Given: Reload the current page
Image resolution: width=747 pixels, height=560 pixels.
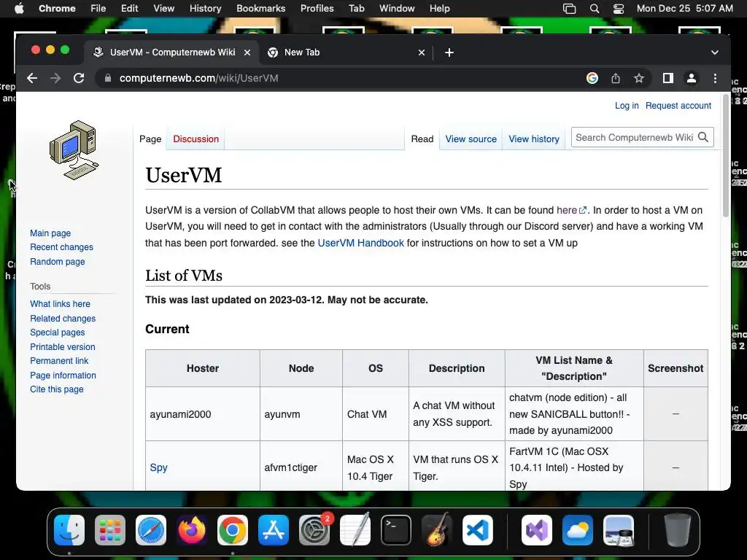Looking at the screenshot, I should tap(79, 78).
